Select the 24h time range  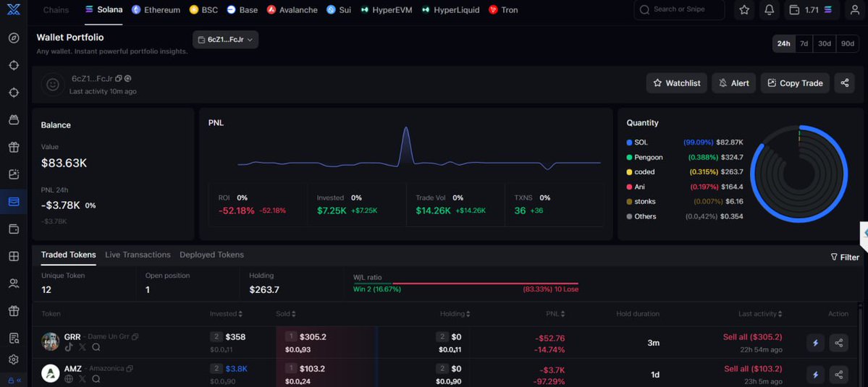click(783, 43)
